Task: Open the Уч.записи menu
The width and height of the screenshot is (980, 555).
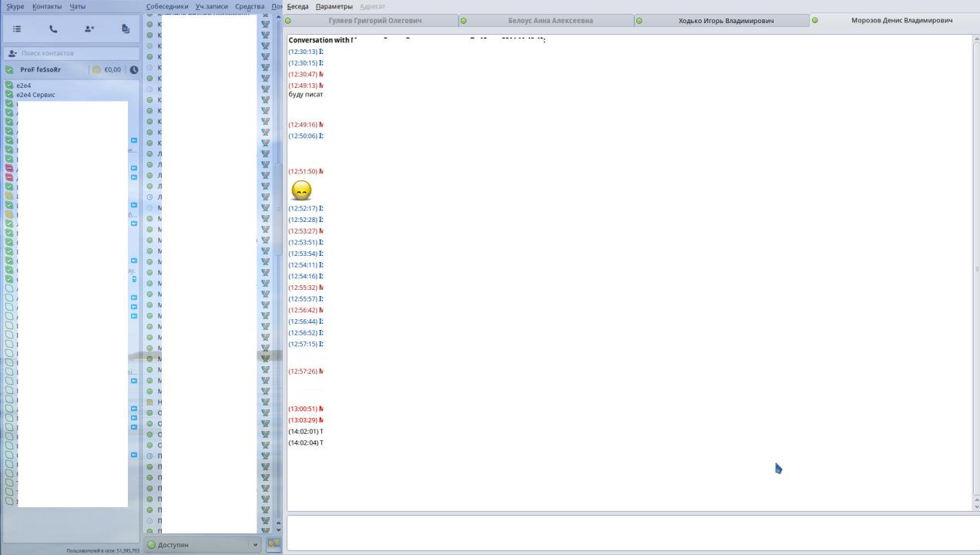Action: click(212, 6)
